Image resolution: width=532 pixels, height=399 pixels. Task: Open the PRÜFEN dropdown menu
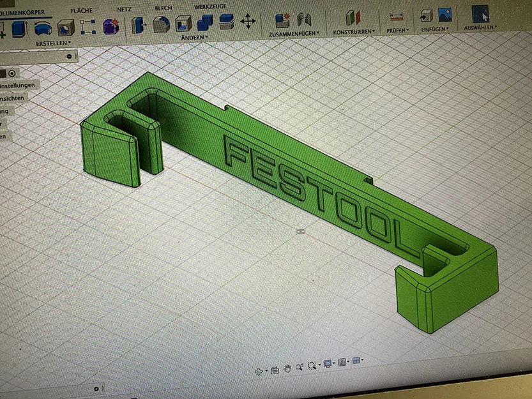[397, 31]
